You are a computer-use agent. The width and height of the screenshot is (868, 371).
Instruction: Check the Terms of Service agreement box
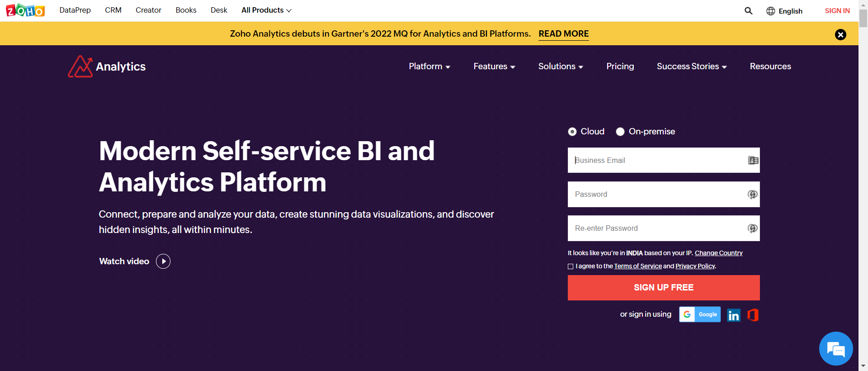click(571, 266)
